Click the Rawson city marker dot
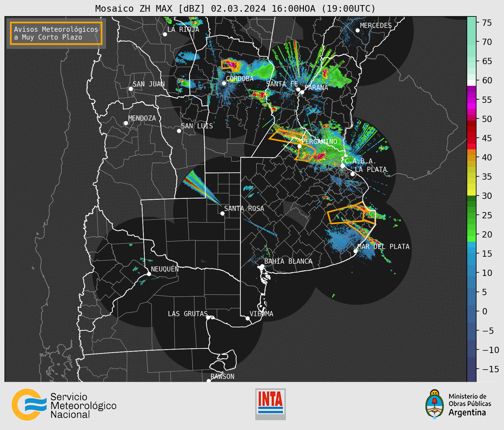Image resolution: width=504 pixels, height=430 pixels. pyautogui.click(x=209, y=381)
